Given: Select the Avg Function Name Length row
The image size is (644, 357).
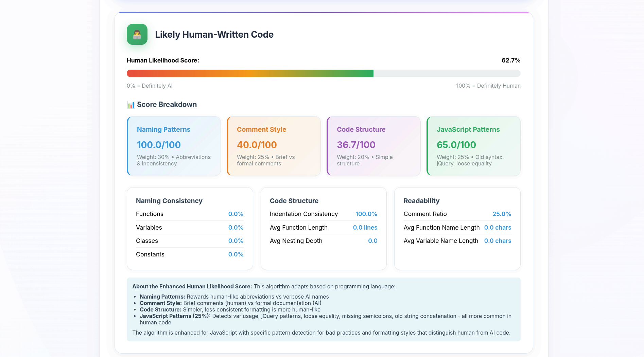Looking at the screenshot, I should coord(457,228).
